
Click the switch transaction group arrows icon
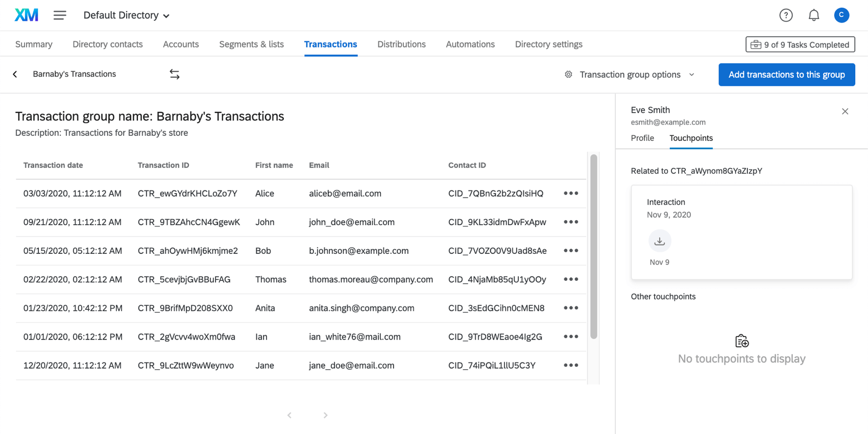tap(175, 75)
